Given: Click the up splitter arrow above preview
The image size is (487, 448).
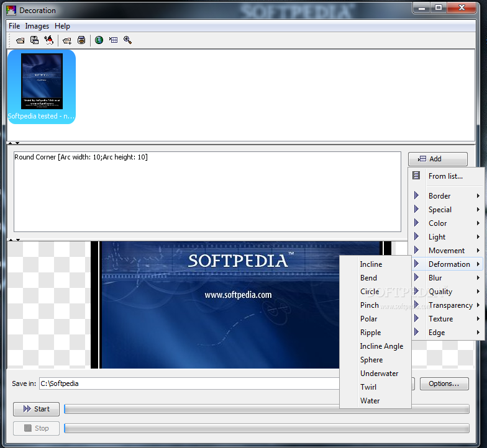Looking at the screenshot, I should pos(11,240).
